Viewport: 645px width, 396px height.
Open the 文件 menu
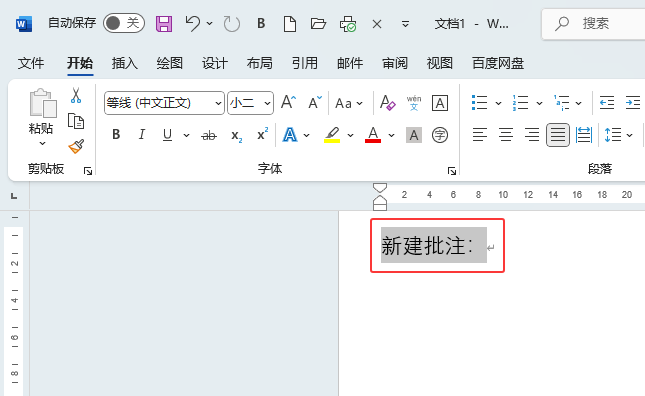click(31, 63)
